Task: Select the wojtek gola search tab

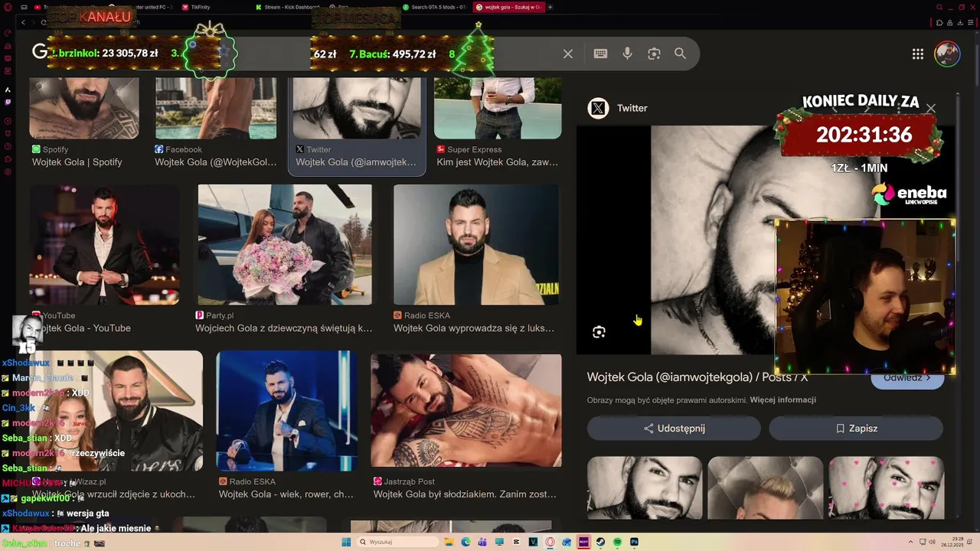Action: [x=509, y=7]
